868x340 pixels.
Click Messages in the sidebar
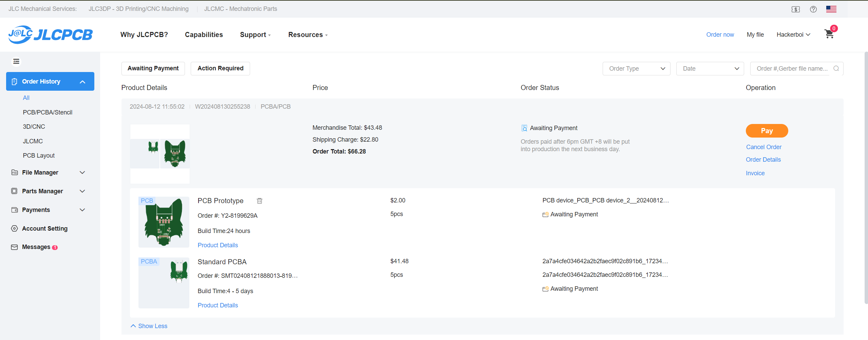(x=36, y=247)
